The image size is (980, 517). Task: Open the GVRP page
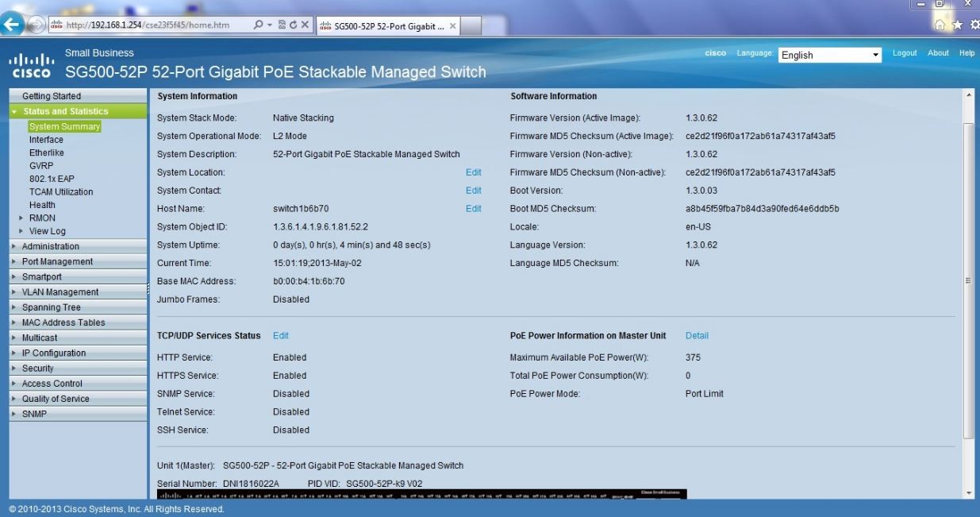click(x=41, y=166)
